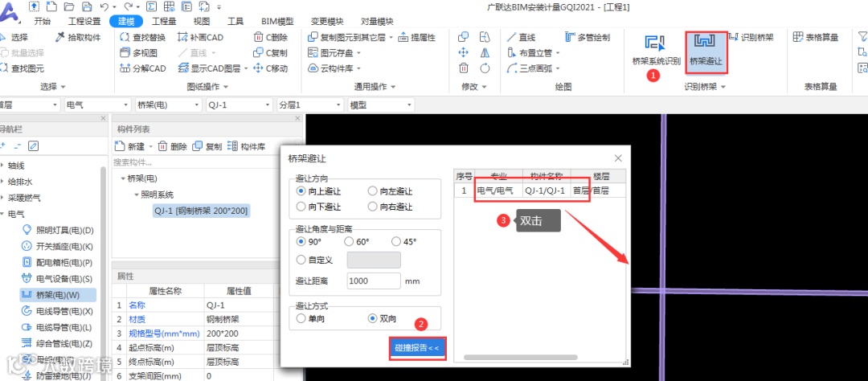Click 新建 in component list
The image size is (868, 381).
132,147
